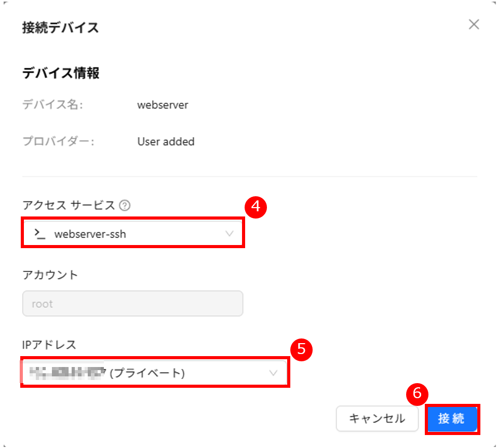
Task: Click the (プライベート) text in IP field
Action: pyautogui.click(x=147, y=373)
